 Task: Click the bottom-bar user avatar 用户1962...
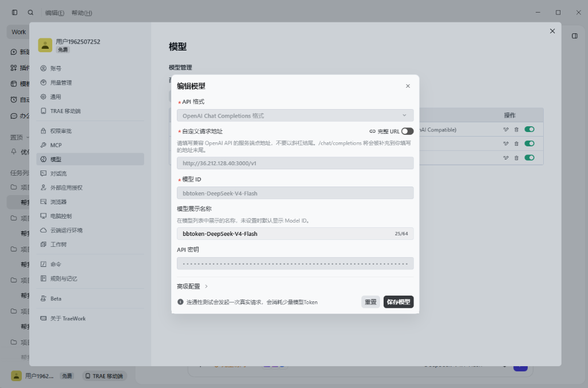tap(16, 375)
